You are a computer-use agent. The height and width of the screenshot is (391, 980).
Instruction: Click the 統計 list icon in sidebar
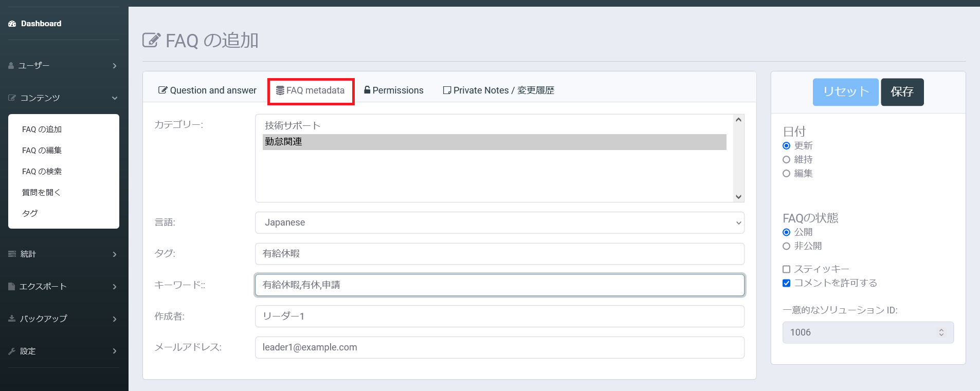(x=12, y=254)
